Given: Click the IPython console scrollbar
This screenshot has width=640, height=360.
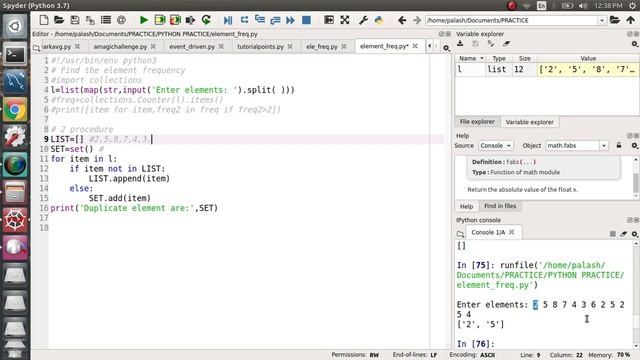Looking at the screenshot, I should click(636, 294).
